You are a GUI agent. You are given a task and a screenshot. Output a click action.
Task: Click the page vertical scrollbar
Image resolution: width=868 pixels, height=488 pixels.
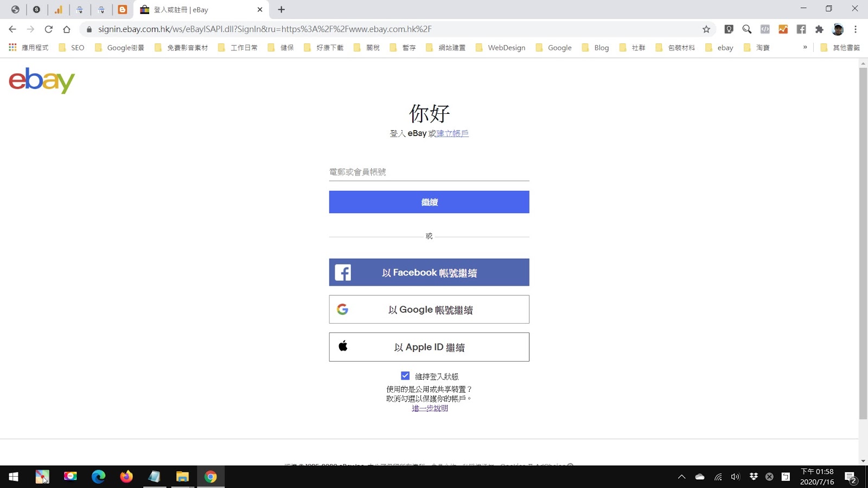click(x=863, y=244)
